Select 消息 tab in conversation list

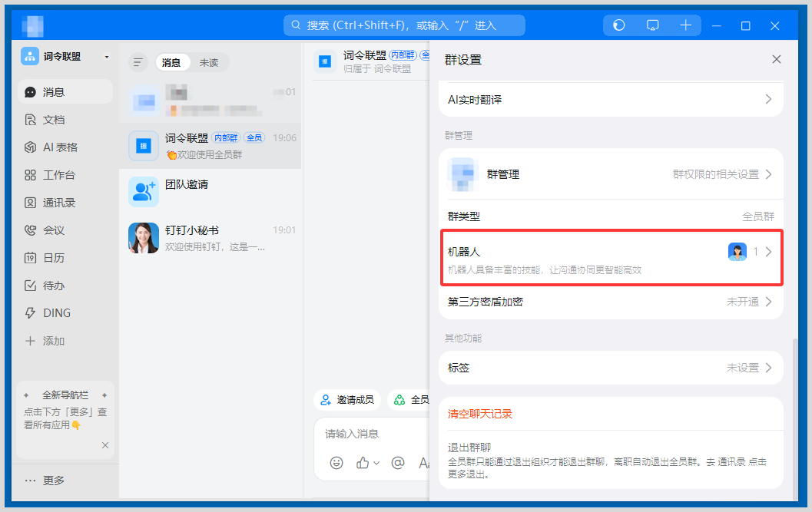[171, 63]
